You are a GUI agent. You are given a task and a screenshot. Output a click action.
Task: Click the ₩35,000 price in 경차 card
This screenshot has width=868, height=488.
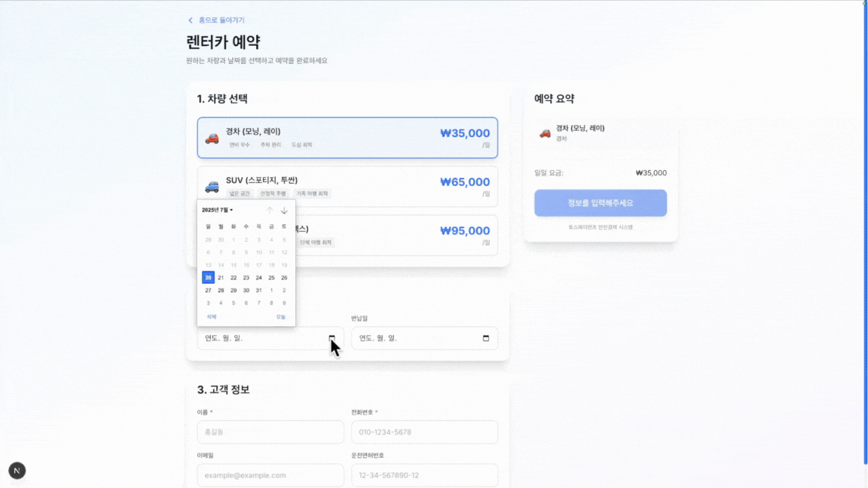(464, 133)
